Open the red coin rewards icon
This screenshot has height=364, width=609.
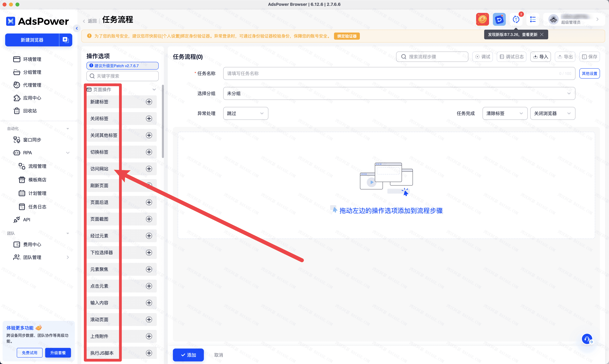tap(482, 19)
